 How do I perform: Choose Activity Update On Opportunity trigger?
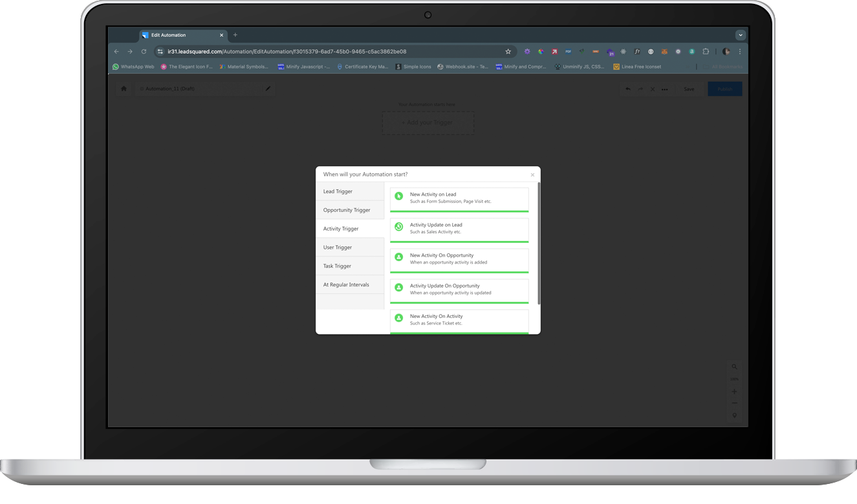459,289
